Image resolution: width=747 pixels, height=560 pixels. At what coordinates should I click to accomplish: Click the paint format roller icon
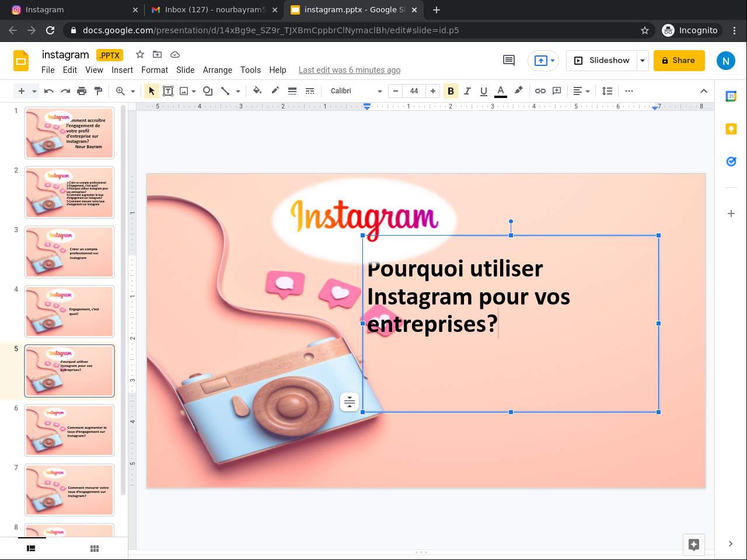coord(98,91)
